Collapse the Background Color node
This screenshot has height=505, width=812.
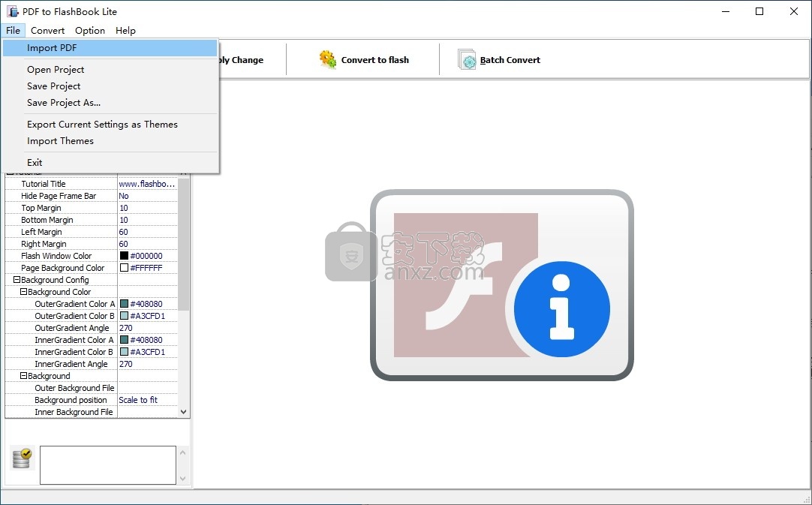tap(23, 292)
